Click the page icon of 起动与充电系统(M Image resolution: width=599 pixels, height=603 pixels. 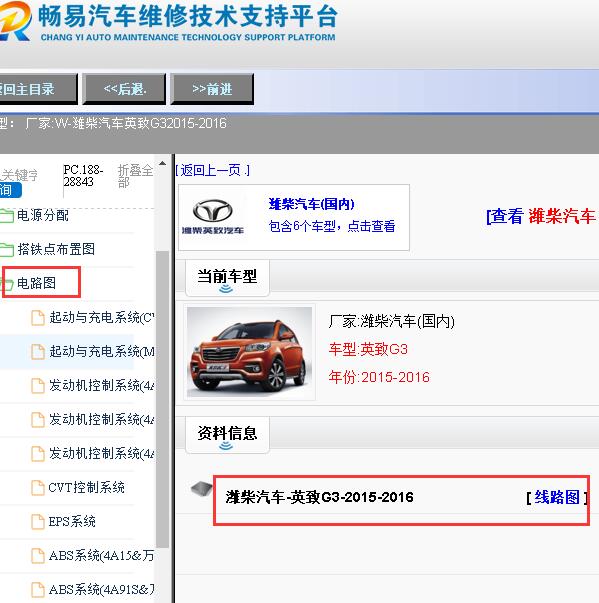click(x=38, y=352)
